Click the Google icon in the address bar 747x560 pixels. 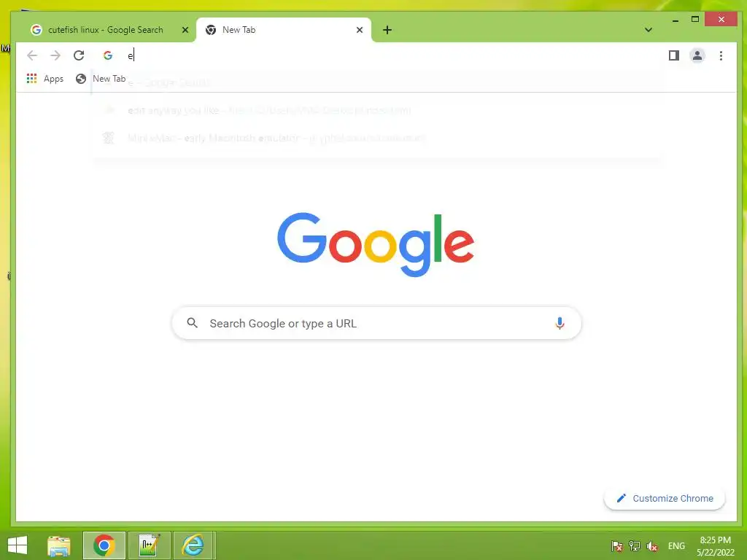[x=108, y=55]
